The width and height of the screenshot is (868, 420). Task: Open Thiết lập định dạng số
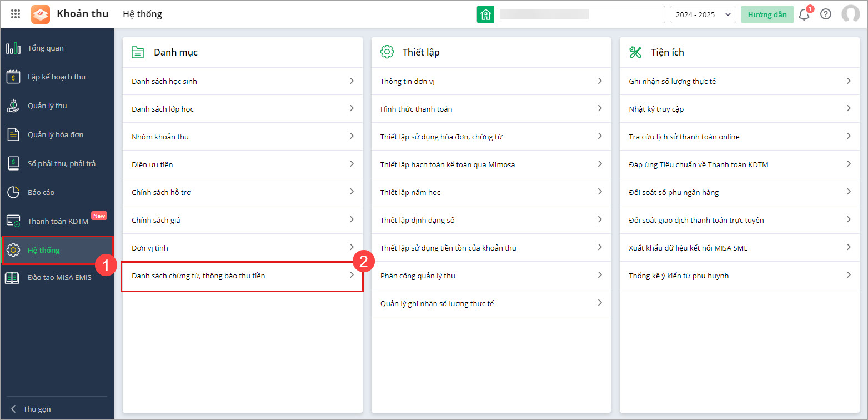491,220
